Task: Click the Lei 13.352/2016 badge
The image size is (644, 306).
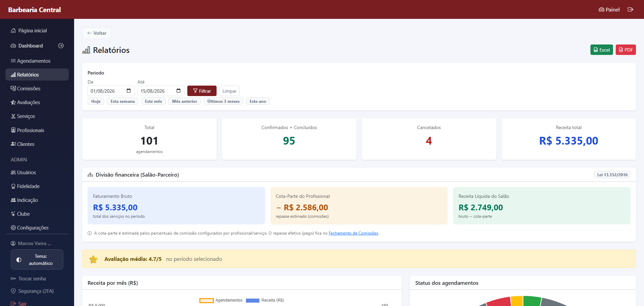Action: (612, 175)
